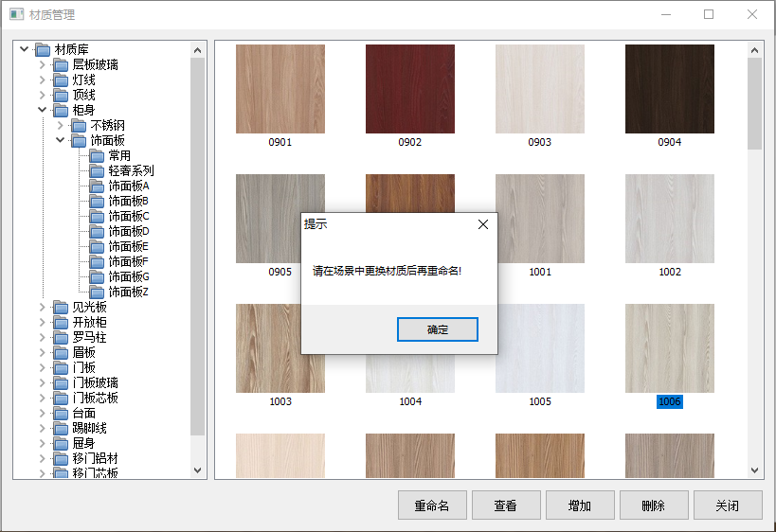The height and width of the screenshot is (532, 776).
Task: Click the tree panel scroll-up arrow
Action: point(197,50)
